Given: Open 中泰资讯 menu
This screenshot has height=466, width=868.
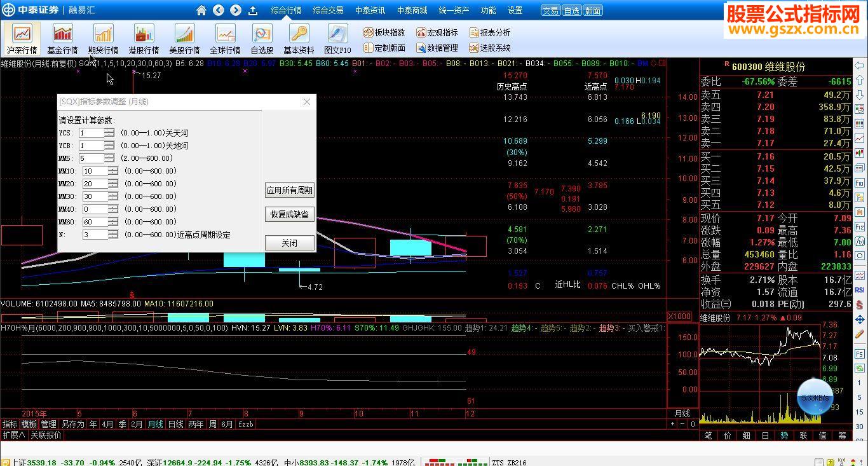Looking at the screenshot, I should (370, 10).
